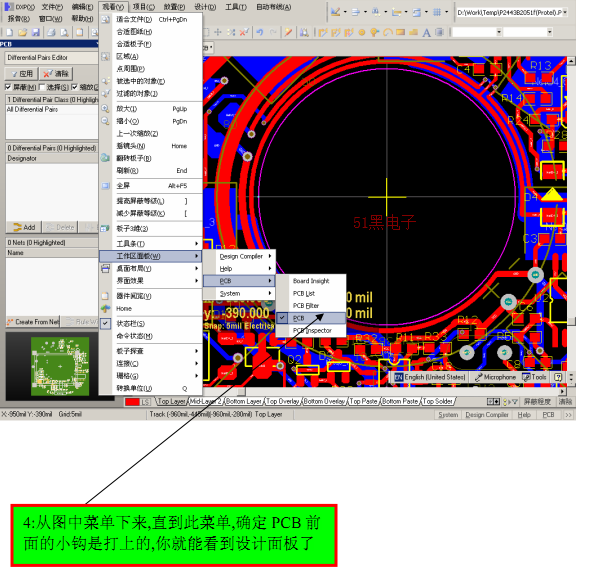The height and width of the screenshot is (570, 595).
Task: Select the place arc icon
Action: (x=387, y=33)
